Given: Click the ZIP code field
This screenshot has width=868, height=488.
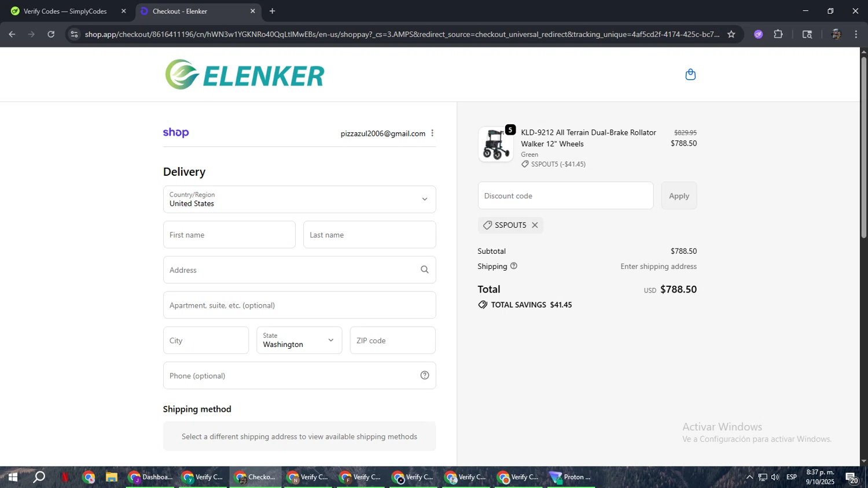Looking at the screenshot, I should tap(392, 341).
